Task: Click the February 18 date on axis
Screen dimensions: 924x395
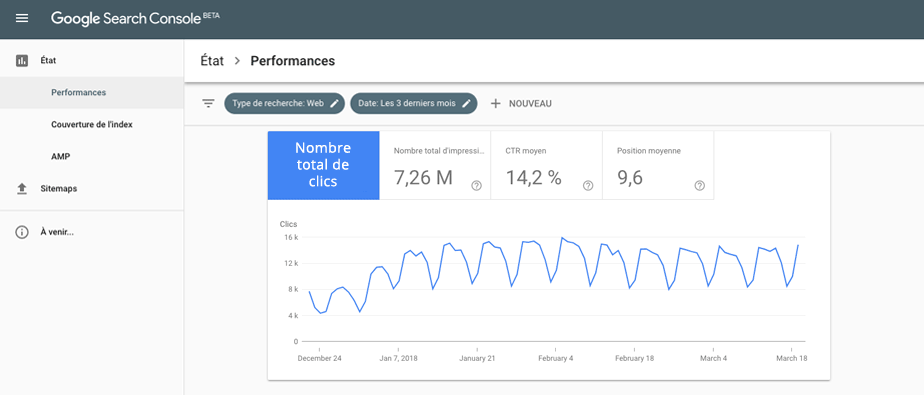Action: [x=635, y=358]
